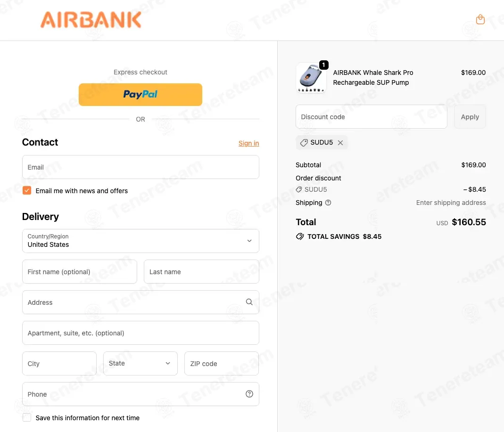The image size is (504, 432).
Task: Remove the SUDU5 discount code tag
Action: point(340,143)
